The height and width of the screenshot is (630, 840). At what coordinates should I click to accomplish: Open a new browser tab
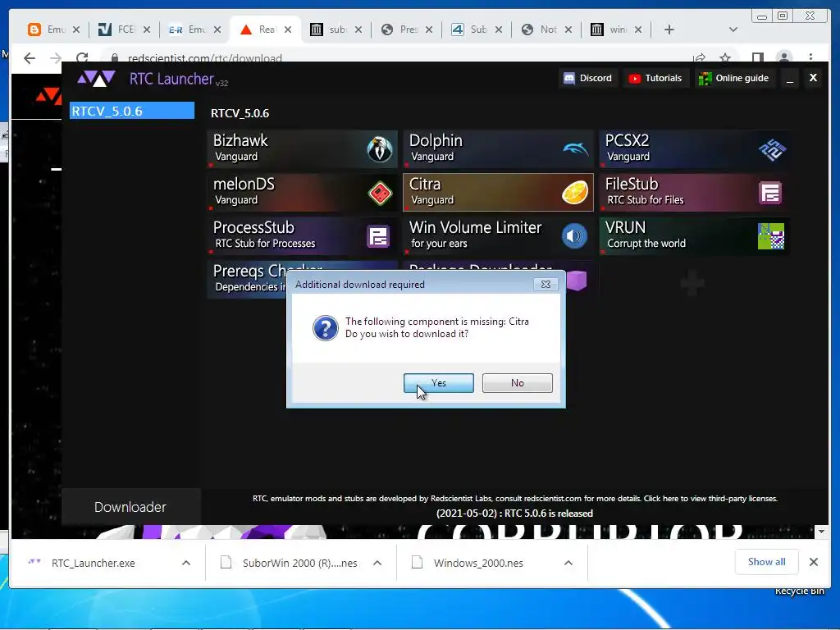pos(669,30)
